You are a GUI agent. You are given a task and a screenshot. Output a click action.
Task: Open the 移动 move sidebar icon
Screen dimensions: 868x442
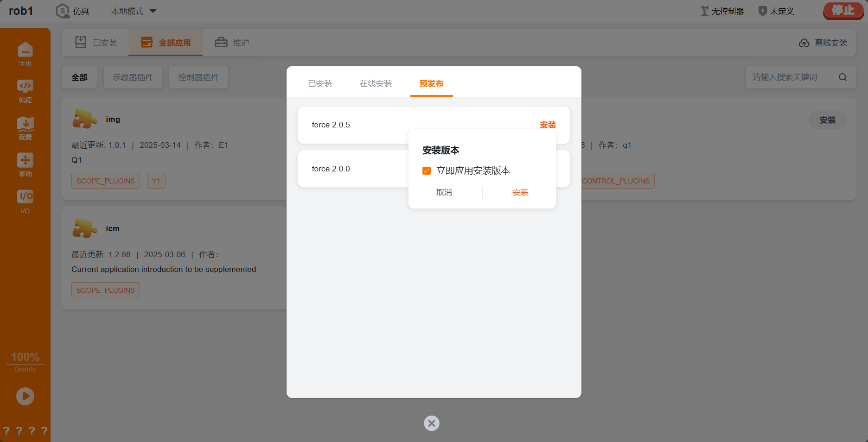(25, 160)
